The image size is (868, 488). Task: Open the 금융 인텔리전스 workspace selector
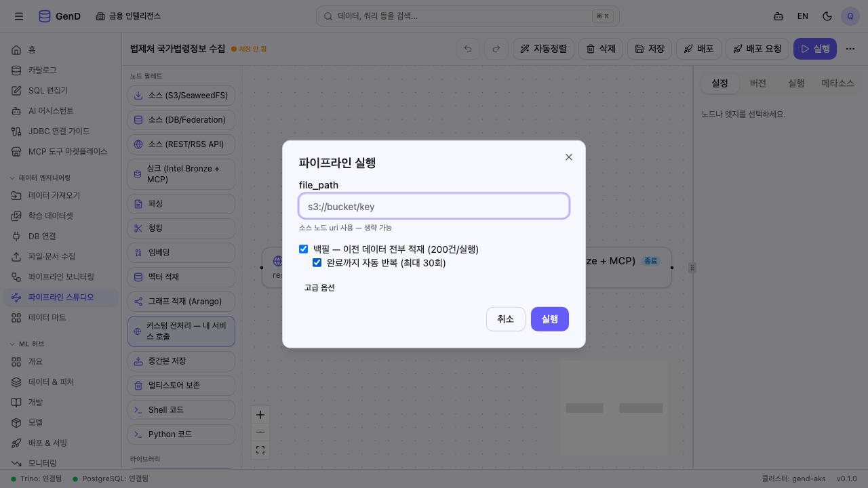click(128, 16)
